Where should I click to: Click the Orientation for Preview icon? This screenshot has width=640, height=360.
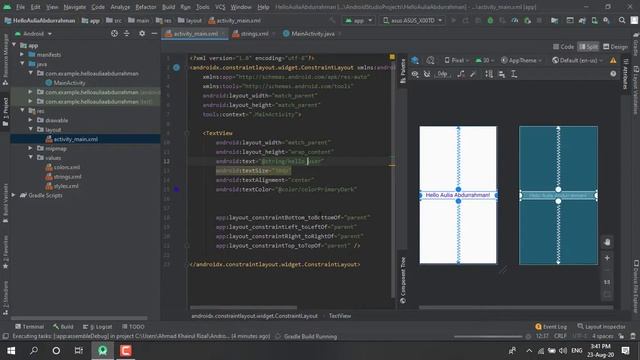click(430, 60)
